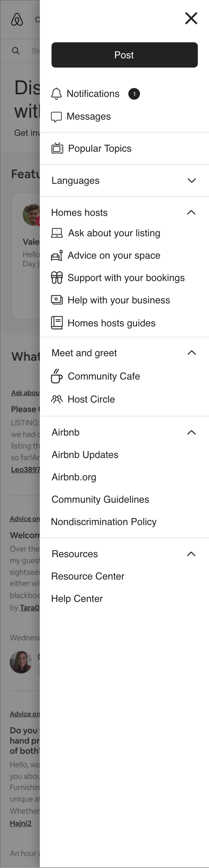Click the Popular Topics TV icon
Screen dimensions: 209x868
[x=57, y=148]
